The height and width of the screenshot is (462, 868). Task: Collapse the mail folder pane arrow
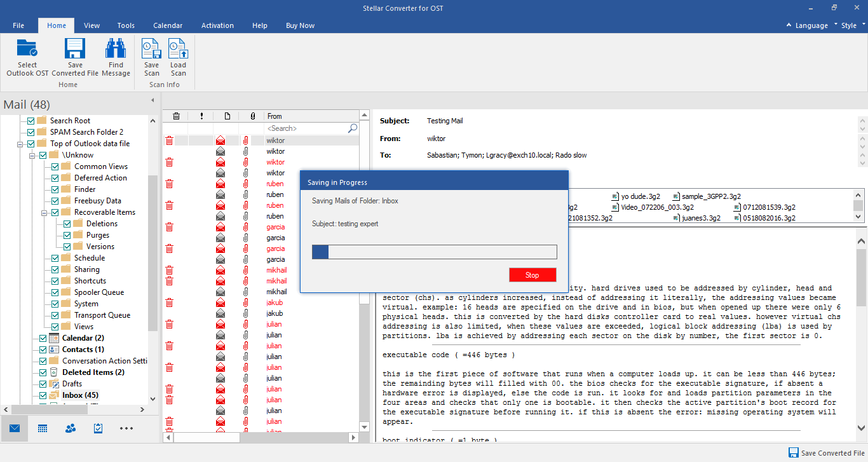pos(153,100)
